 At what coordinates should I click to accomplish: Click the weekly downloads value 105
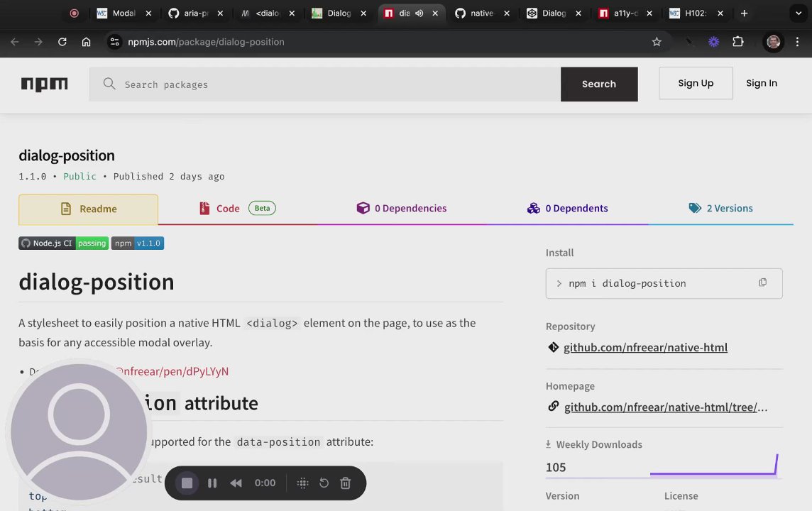(556, 468)
